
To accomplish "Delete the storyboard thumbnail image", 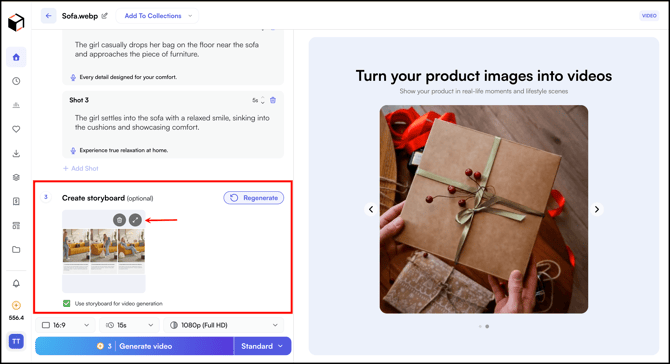I will (120, 220).
